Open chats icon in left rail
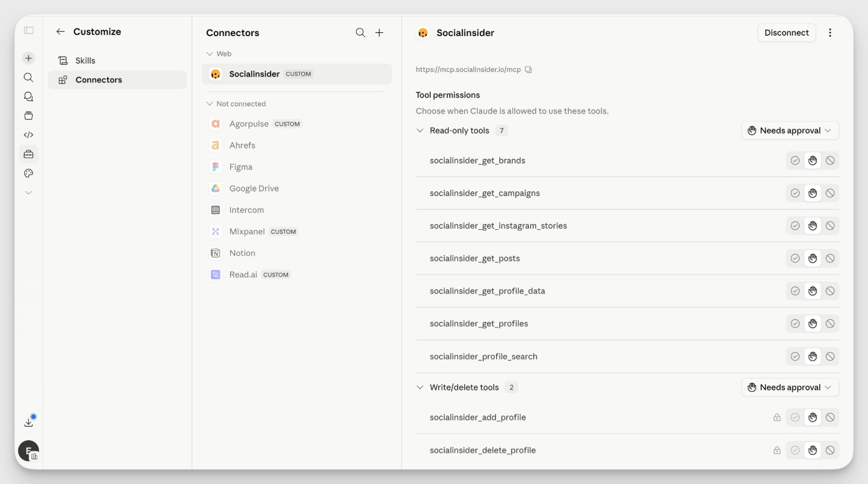868x484 pixels. tap(29, 96)
